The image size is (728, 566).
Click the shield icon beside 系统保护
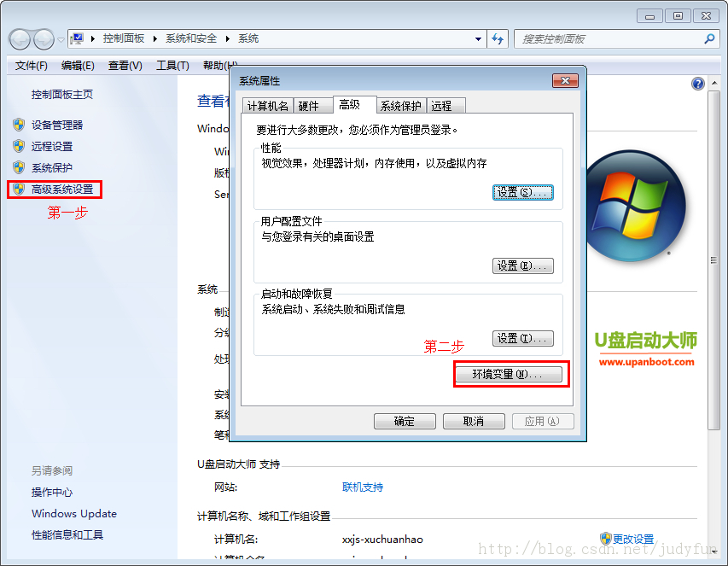click(x=19, y=167)
